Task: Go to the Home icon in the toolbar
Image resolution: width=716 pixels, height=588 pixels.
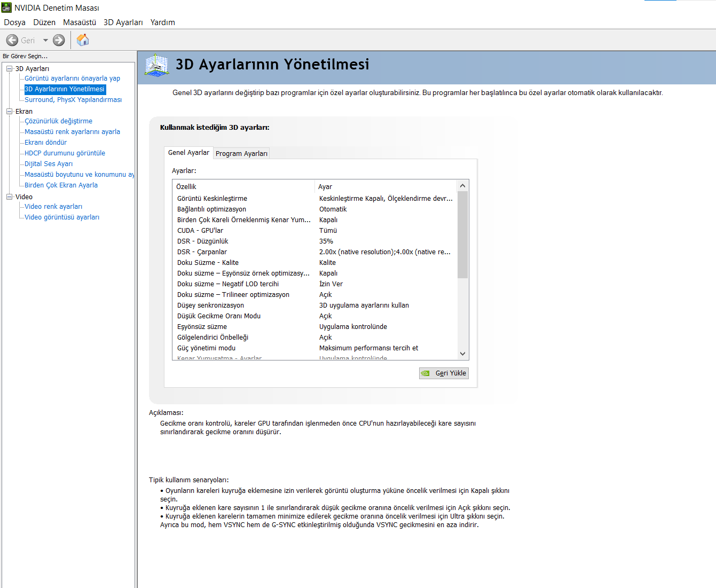Action: tap(83, 40)
